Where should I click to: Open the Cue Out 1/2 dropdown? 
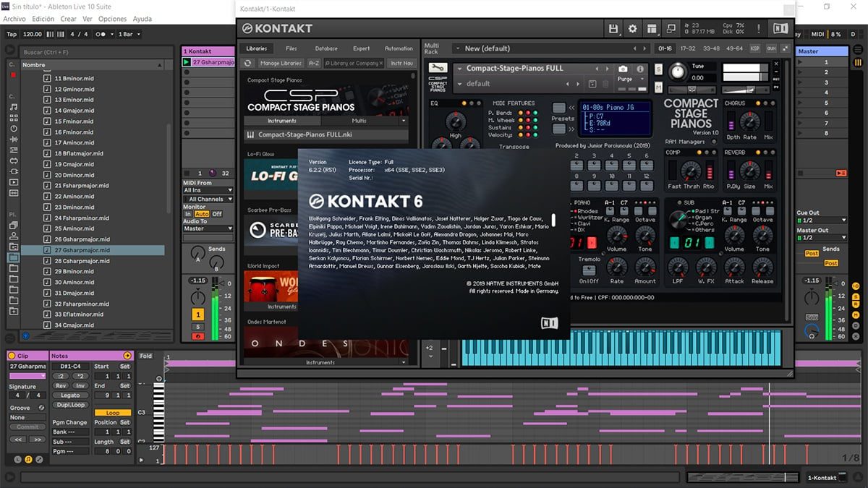(x=822, y=220)
